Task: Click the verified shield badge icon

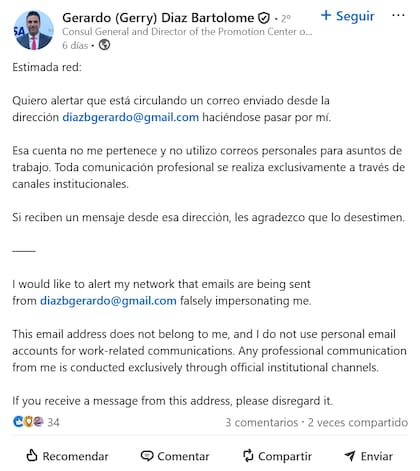Action: 264,18
